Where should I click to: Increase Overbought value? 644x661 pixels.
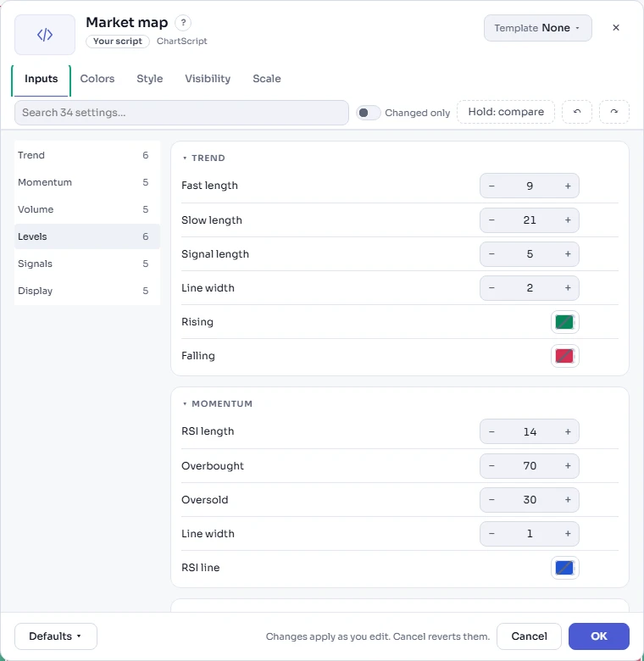(568, 466)
